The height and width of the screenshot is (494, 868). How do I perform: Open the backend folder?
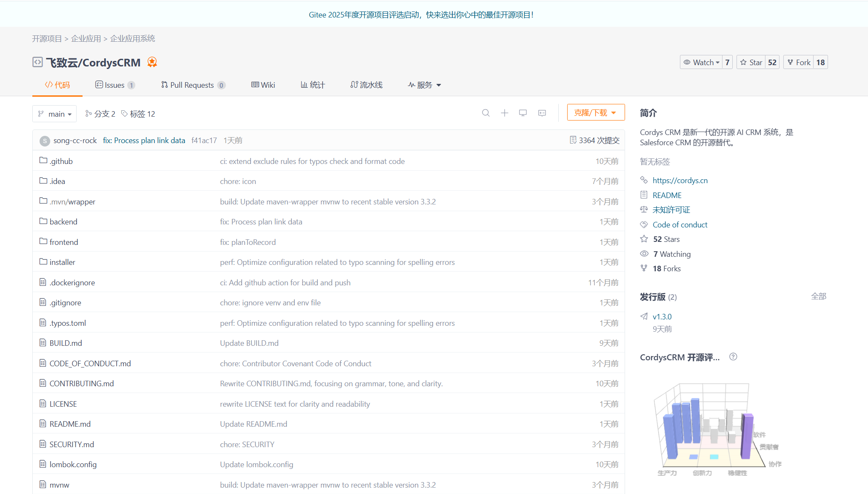pyautogui.click(x=63, y=221)
